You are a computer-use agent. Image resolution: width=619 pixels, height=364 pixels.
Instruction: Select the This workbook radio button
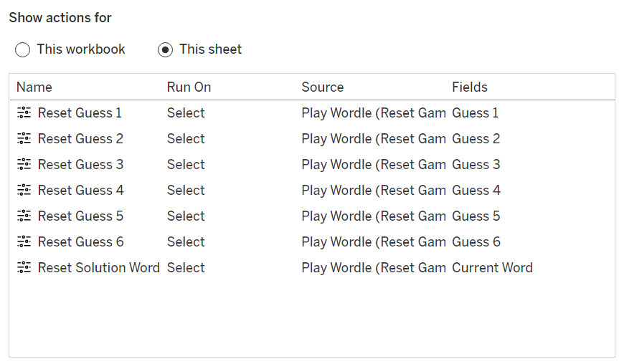(23, 49)
